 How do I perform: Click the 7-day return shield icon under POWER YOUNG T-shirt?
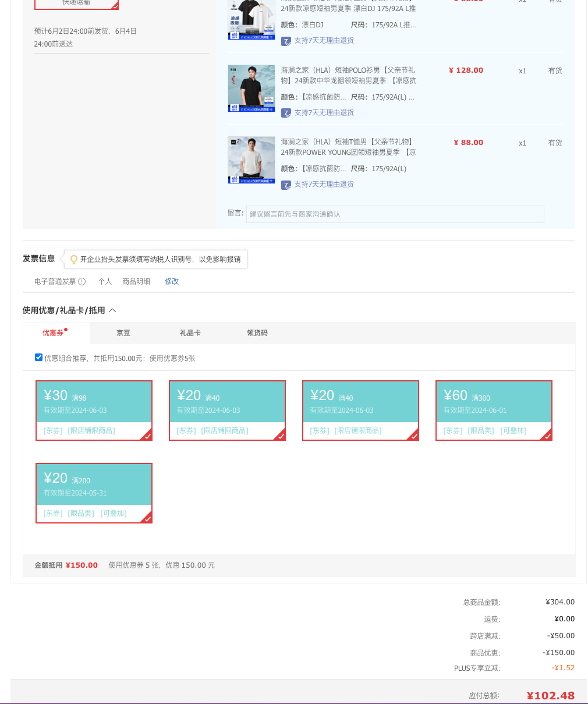pyautogui.click(x=286, y=185)
